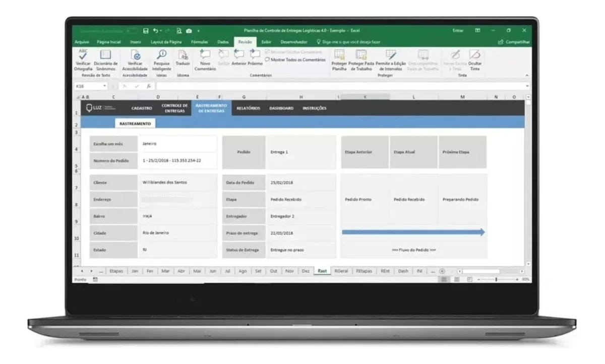Click Proteger Pasta de Trabalho
The width and height of the screenshot is (605, 364).
tap(361, 60)
